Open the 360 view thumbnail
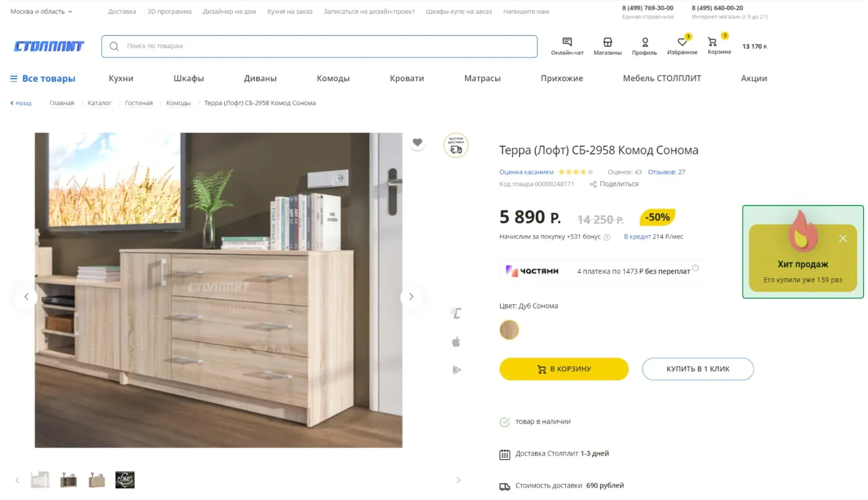868x500 pixels. [125, 480]
